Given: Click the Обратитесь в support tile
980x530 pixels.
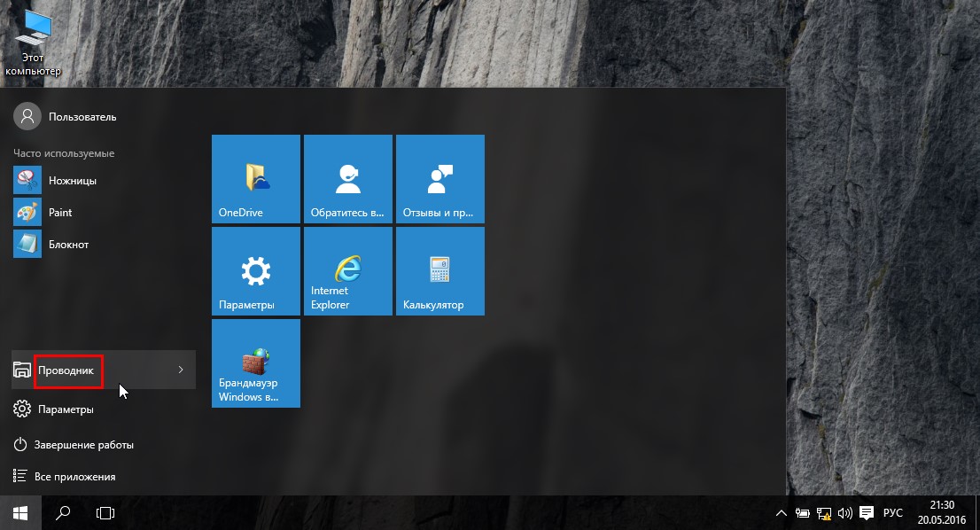Looking at the screenshot, I should (x=347, y=179).
